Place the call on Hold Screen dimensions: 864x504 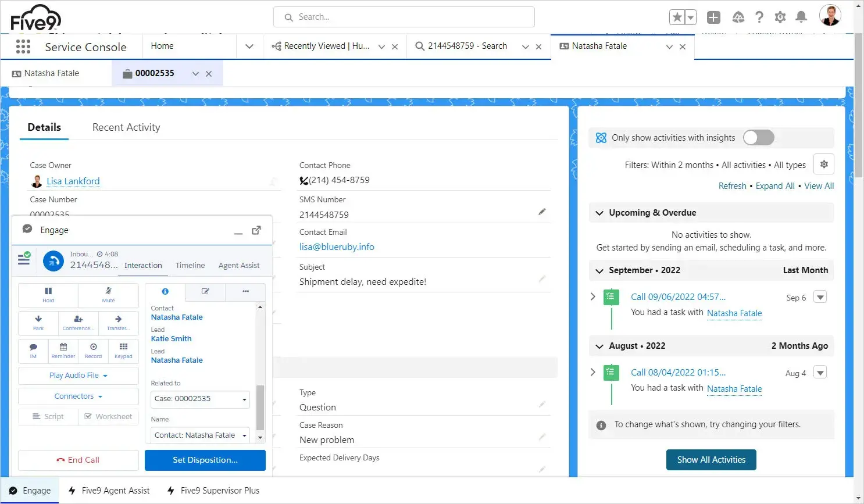point(48,295)
